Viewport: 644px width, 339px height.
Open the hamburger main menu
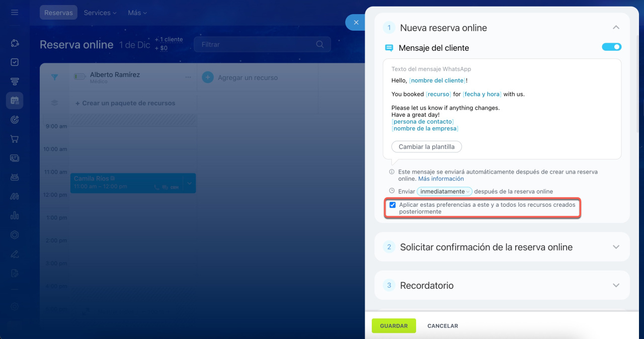tap(15, 12)
